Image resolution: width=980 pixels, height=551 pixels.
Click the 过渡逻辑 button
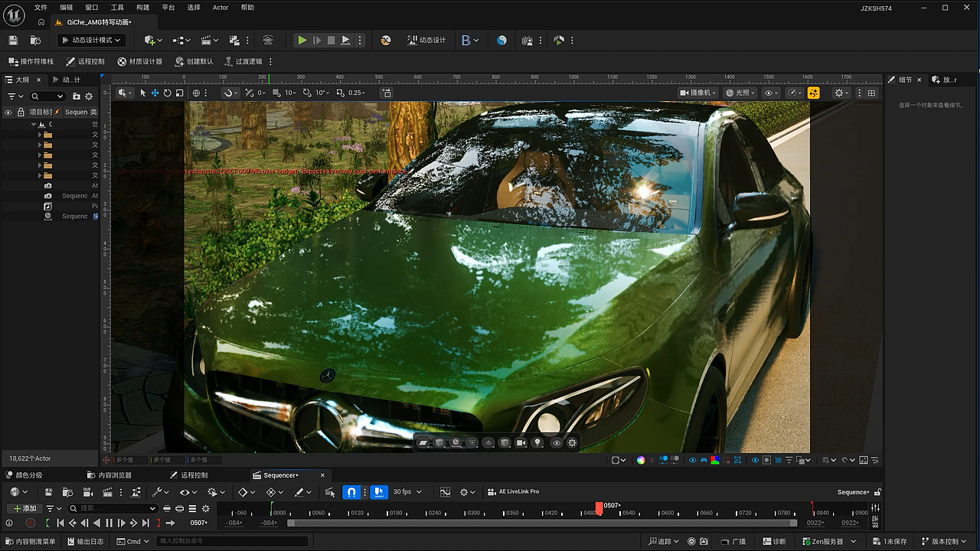243,61
